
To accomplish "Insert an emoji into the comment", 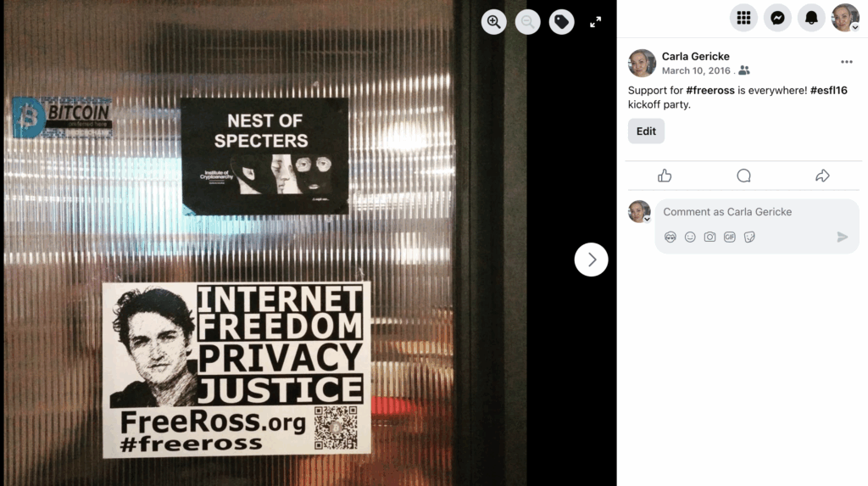I will 690,237.
